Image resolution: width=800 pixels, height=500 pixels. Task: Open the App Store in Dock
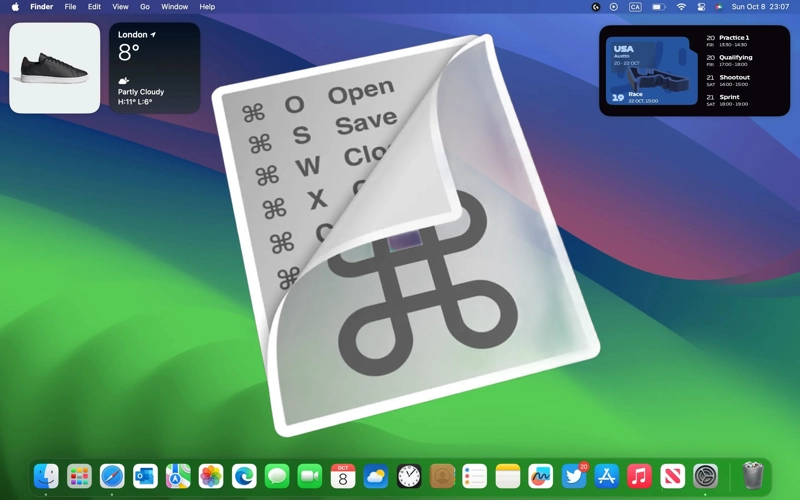[607, 476]
